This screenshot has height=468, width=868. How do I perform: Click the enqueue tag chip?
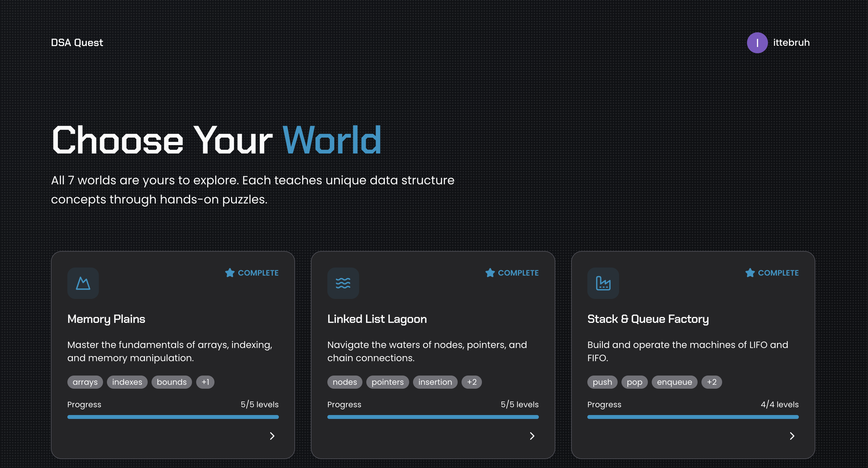674,382
